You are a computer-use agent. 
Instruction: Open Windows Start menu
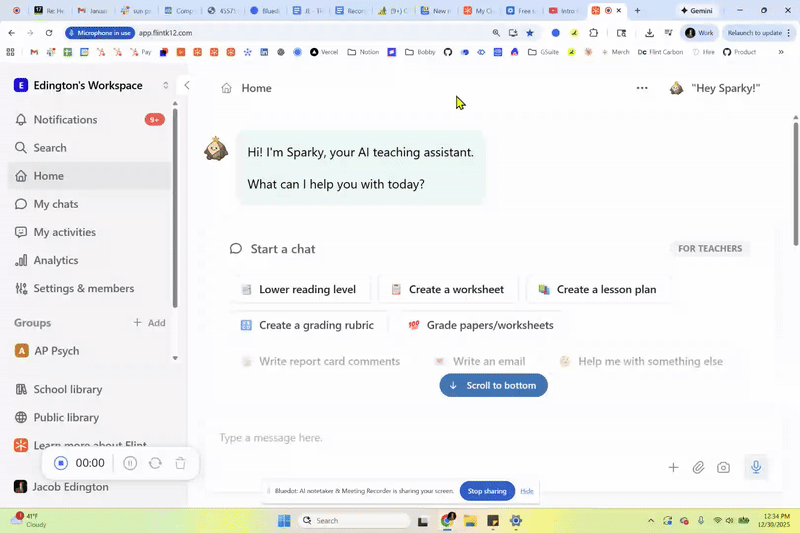click(284, 521)
